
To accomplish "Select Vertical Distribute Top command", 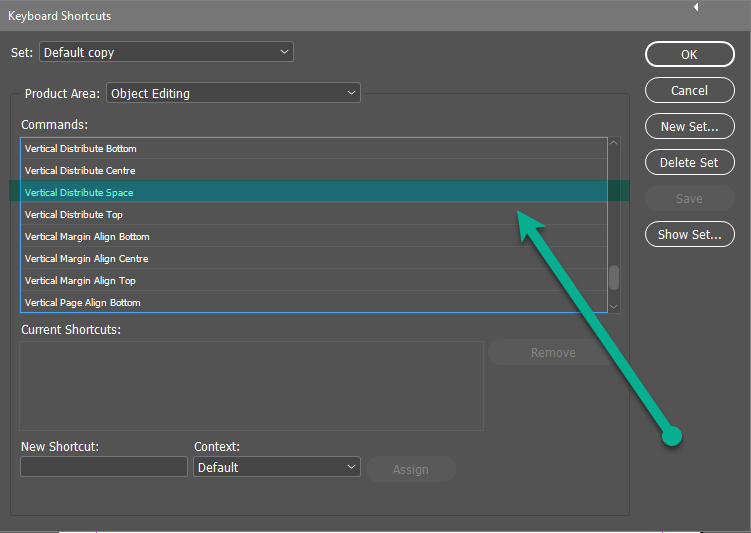I will coord(74,215).
